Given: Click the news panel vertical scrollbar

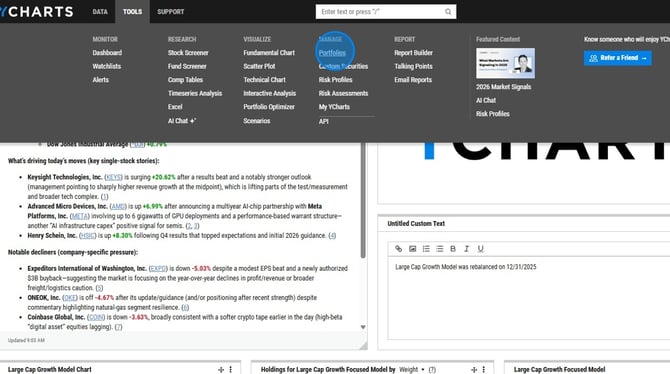Looking at the screenshot, I should coord(363,200).
